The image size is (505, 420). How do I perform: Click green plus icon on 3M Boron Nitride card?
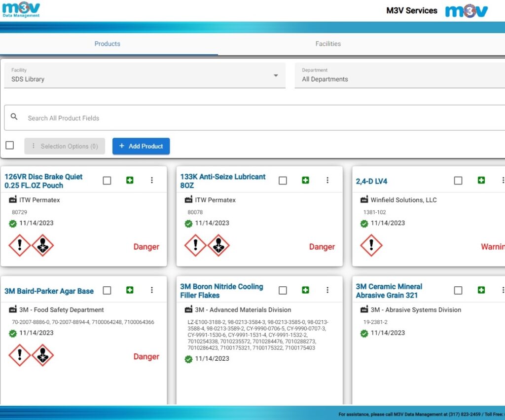click(305, 290)
